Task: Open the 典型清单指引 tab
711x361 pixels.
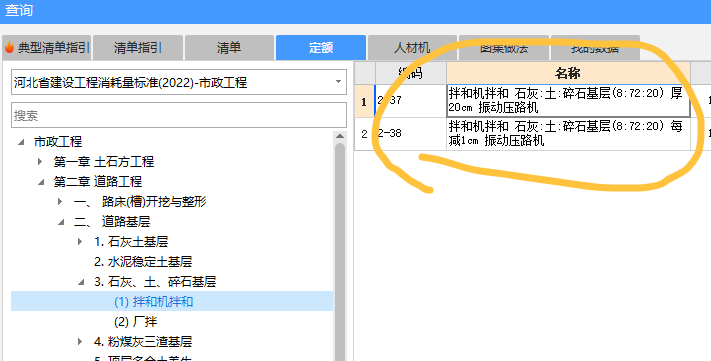Action: tap(47, 48)
